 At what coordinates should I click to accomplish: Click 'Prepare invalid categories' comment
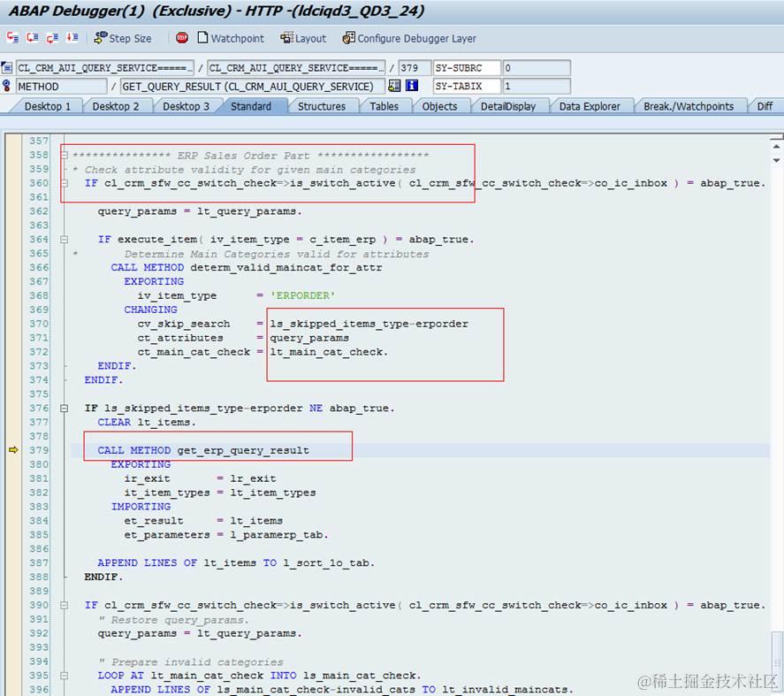click(191, 662)
